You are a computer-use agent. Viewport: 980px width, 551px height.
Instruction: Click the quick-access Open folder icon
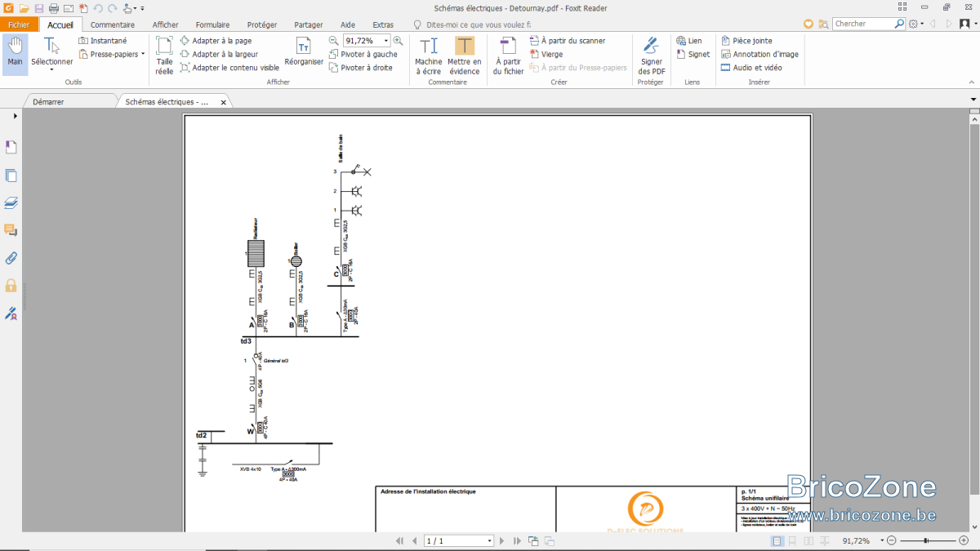24,8
